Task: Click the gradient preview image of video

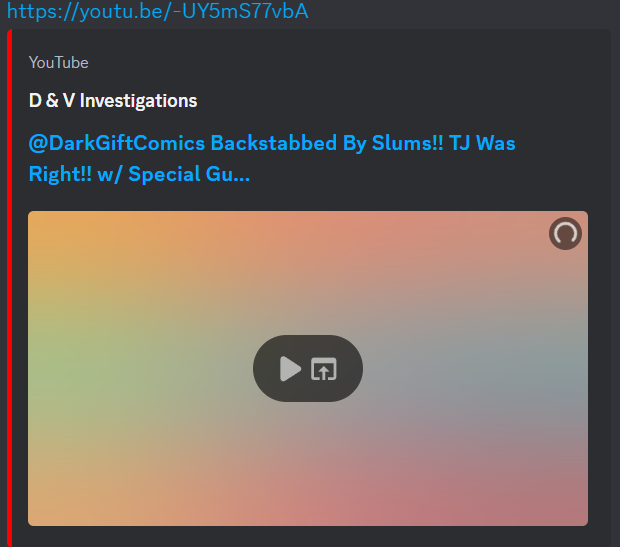Action: pos(308,368)
